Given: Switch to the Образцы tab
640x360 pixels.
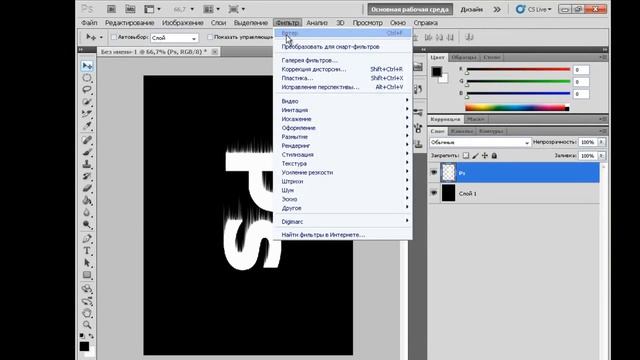Looking at the screenshot, I should (464, 58).
